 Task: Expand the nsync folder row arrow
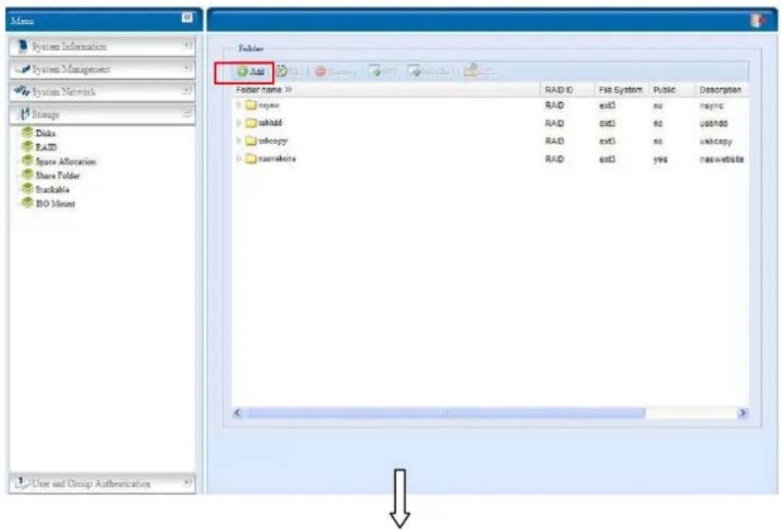click(x=239, y=105)
